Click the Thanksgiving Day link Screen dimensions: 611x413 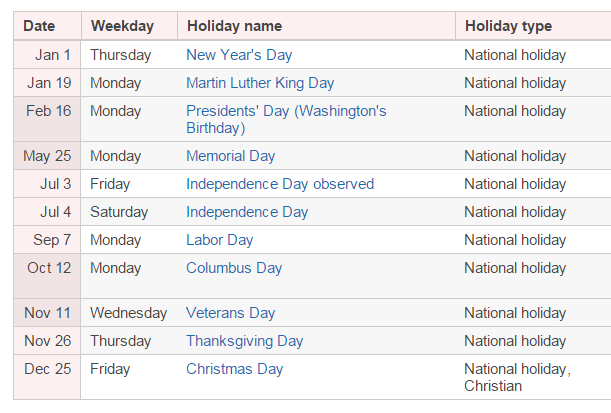[x=244, y=341]
